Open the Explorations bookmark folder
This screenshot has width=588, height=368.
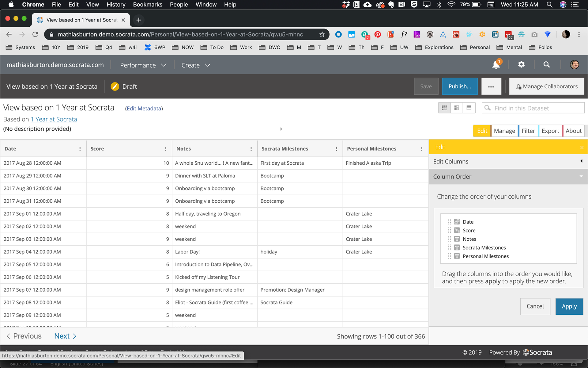tap(434, 47)
